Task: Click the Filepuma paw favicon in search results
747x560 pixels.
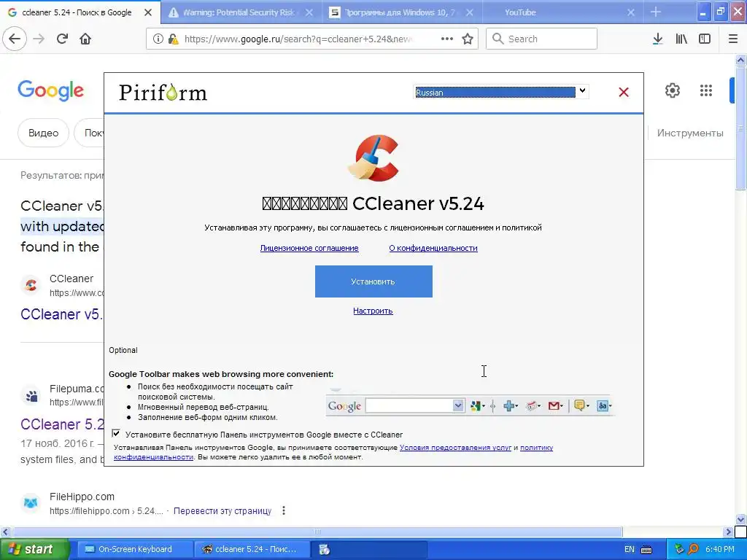Action: pyautogui.click(x=31, y=395)
